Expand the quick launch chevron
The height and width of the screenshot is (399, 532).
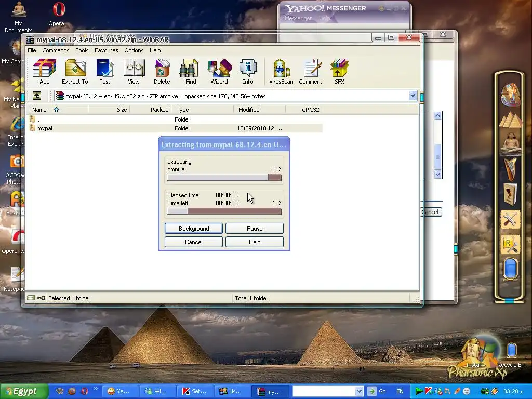click(96, 389)
